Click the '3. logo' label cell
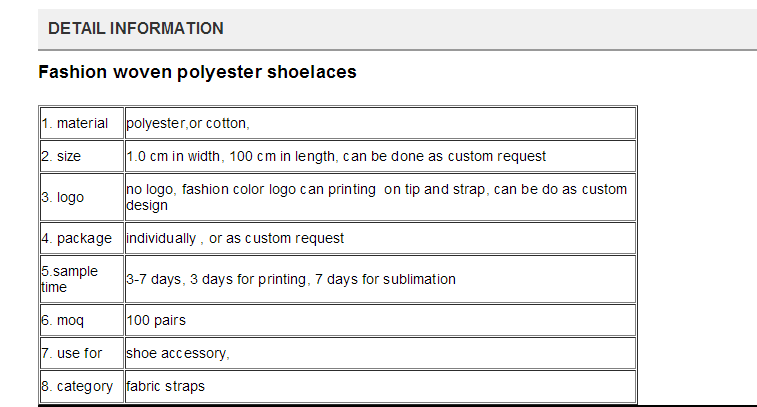757x407 pixels. 82,197
